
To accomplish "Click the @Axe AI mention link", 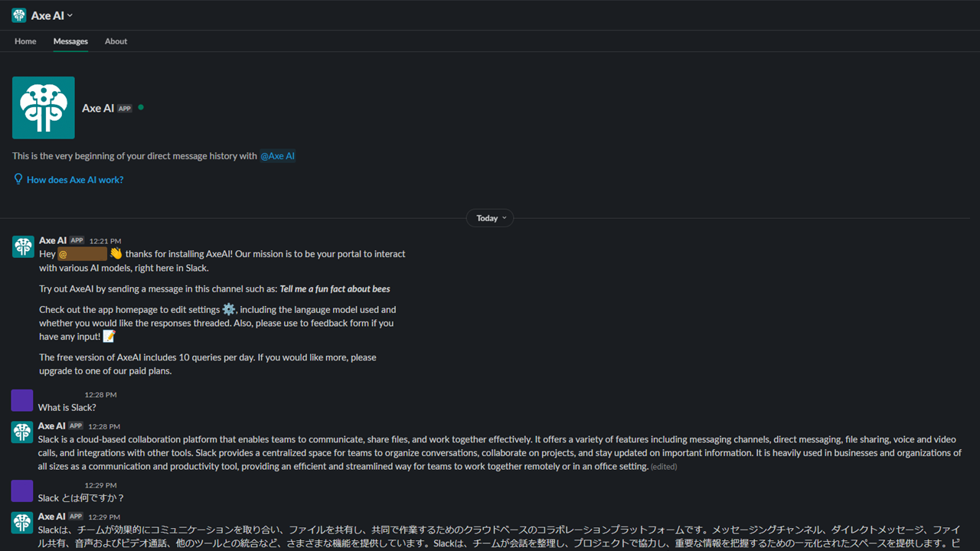I will 277,155.
